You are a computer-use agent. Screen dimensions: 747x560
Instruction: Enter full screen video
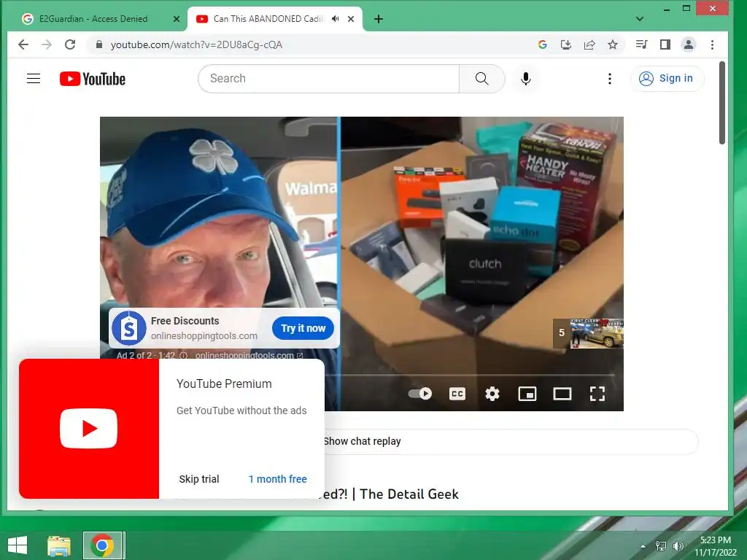coord(597,394)
